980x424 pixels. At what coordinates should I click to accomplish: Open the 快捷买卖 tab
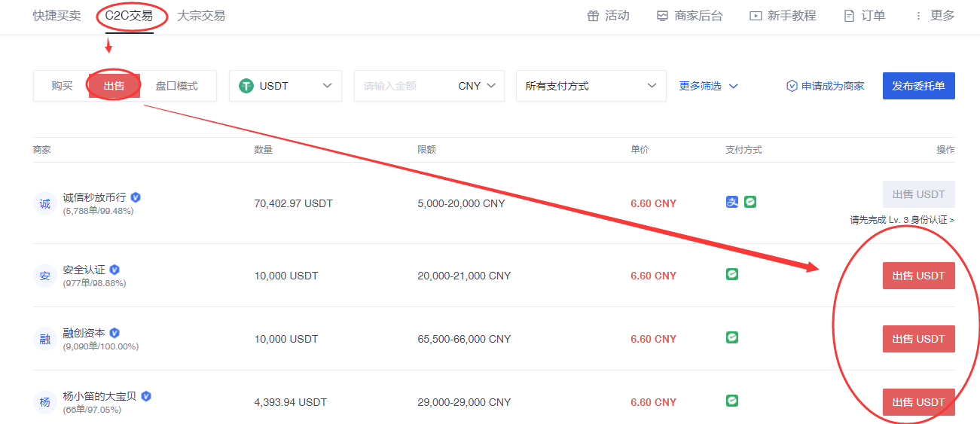[57, 16]
